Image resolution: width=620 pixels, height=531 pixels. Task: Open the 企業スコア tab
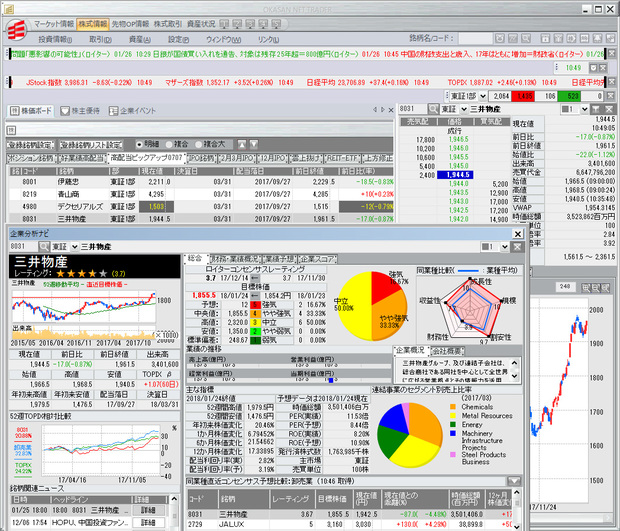pyautogui.click(x=318, y=259)
